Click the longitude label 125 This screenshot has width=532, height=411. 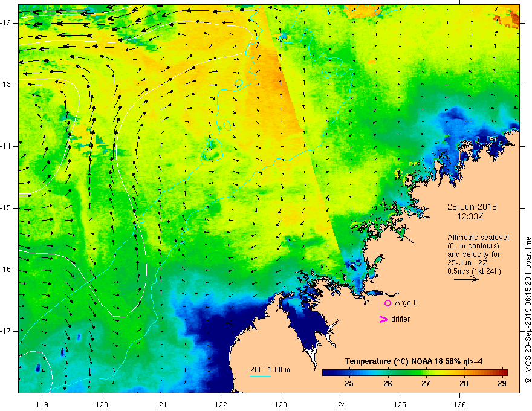click(400, 404)
